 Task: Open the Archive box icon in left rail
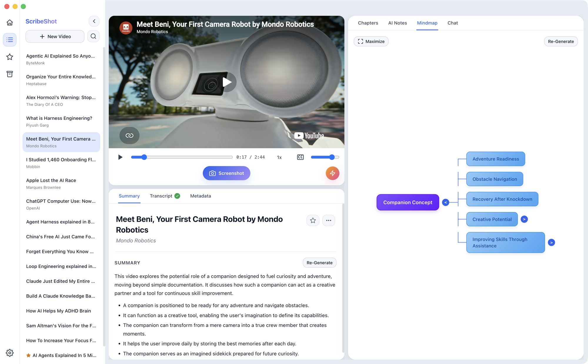pyautogui.click(x=10, y=74)
